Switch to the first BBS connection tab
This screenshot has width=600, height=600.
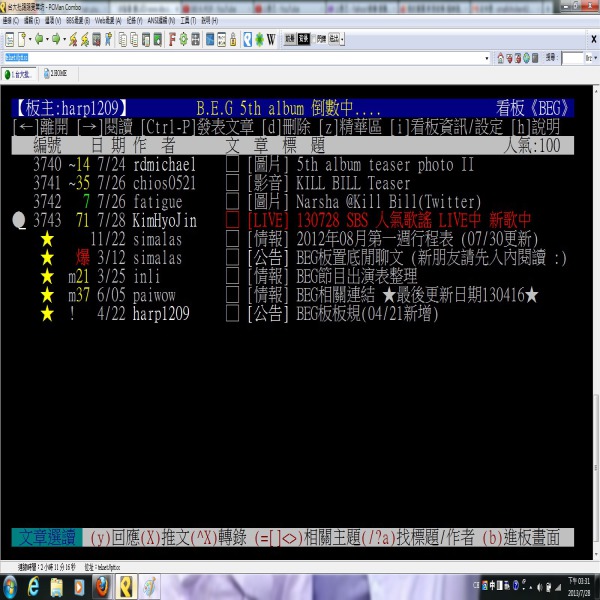coord(19,74)
